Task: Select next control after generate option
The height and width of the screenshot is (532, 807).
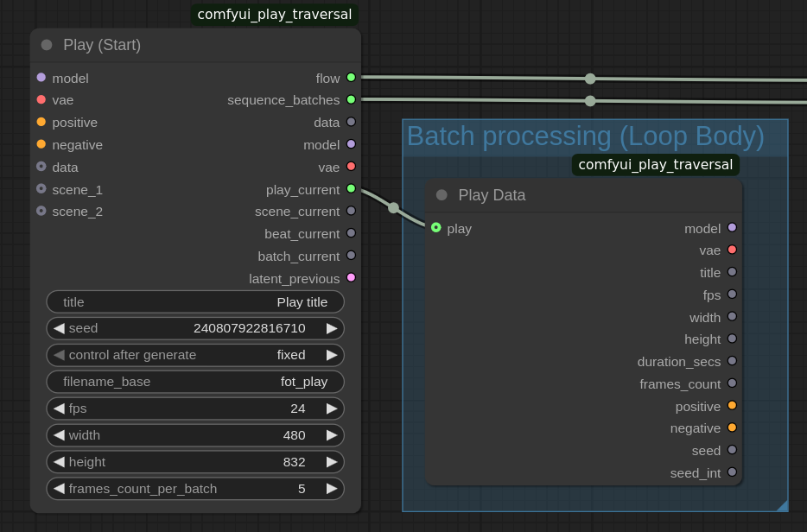Action: pos(332,355)
